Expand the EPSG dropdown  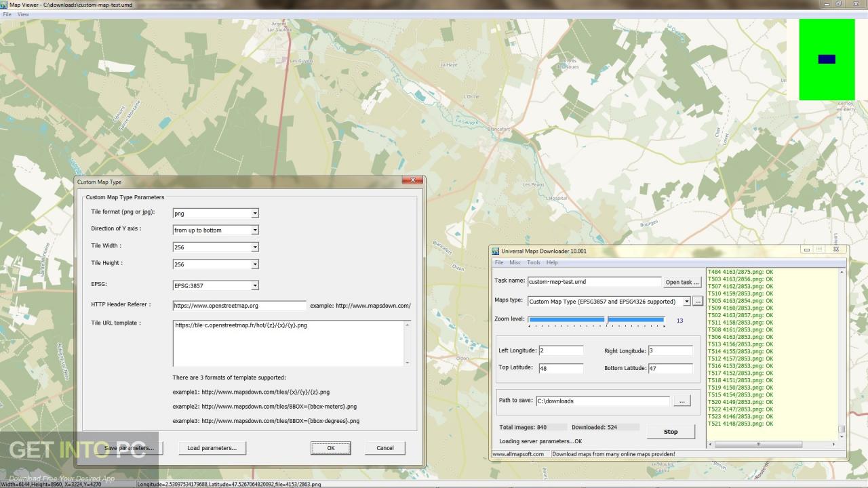pyautogui.click(x=255, y=285)
